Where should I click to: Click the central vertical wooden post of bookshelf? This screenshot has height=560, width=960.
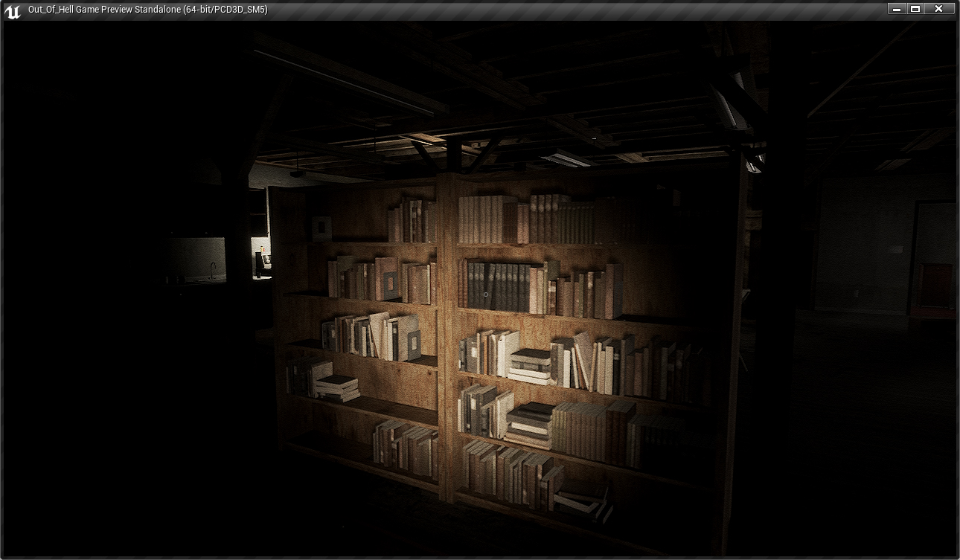click(x=446, y=335)
